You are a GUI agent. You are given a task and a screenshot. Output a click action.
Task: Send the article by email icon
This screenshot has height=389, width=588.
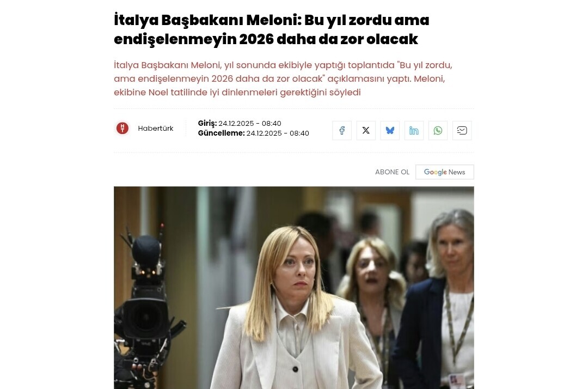(462, 131)
